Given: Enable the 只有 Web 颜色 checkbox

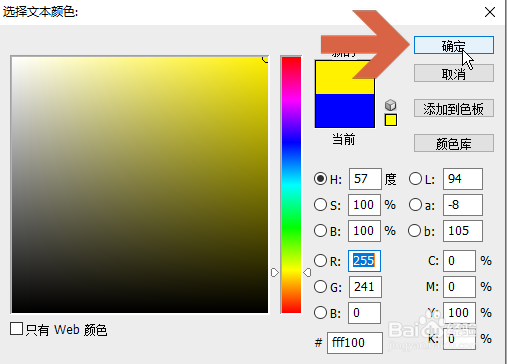Looking at the screenshot, I should click(16, 329).
